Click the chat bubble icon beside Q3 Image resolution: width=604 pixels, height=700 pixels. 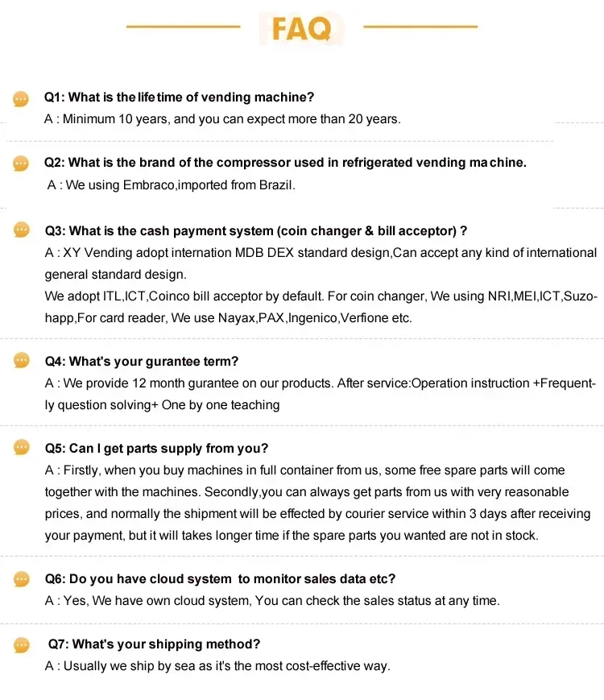pyautogui.click(x=22, y=230)
